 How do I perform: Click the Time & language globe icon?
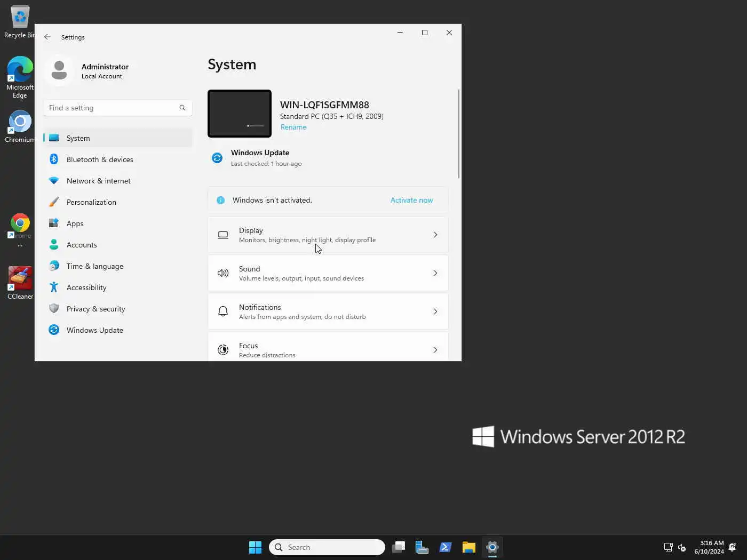tap(54, 266)
